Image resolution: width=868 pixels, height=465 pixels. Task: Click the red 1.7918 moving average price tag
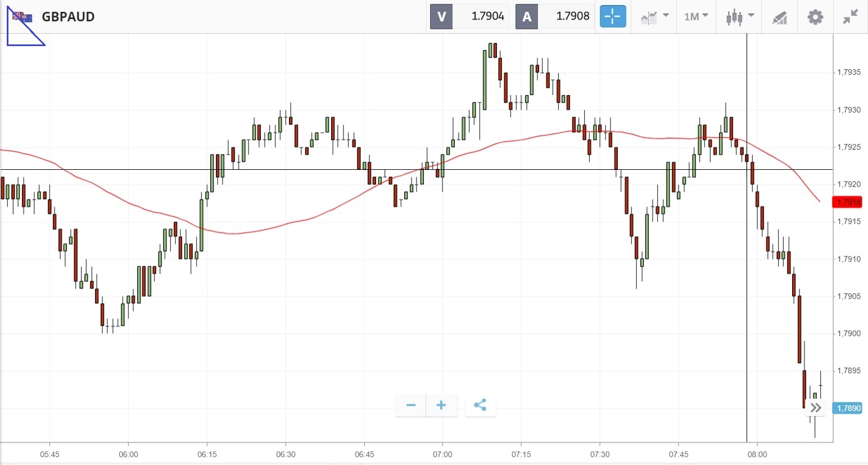[x=849, y=202]
